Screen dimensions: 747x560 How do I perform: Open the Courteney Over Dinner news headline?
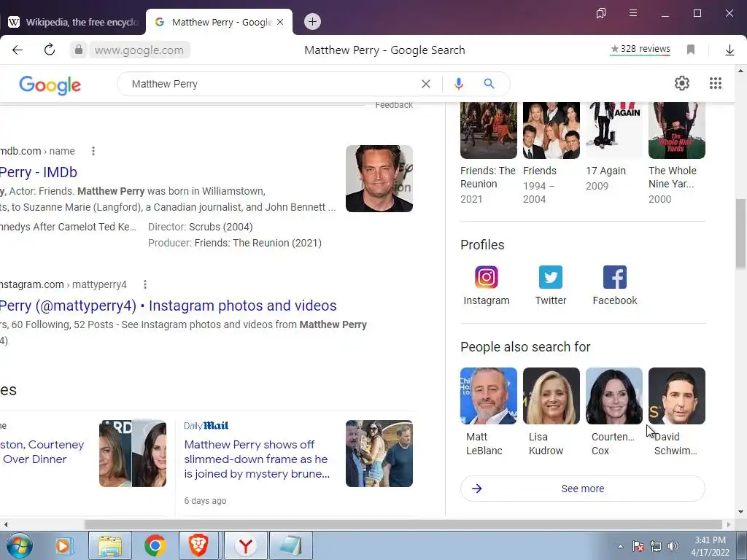pos(42,452)
